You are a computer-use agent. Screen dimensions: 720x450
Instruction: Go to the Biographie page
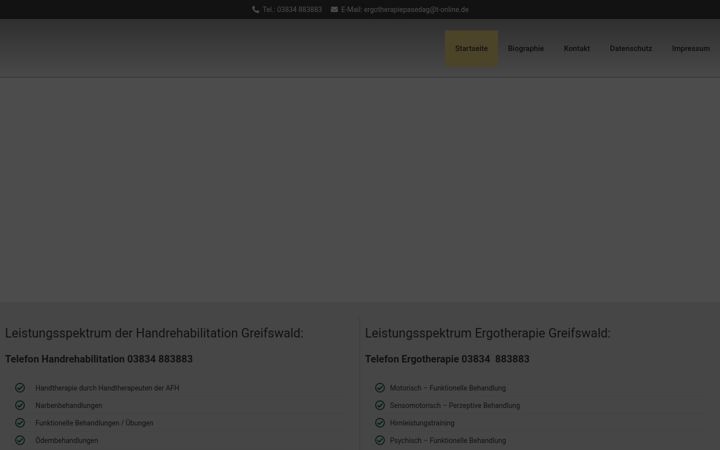tap(526, 49)
